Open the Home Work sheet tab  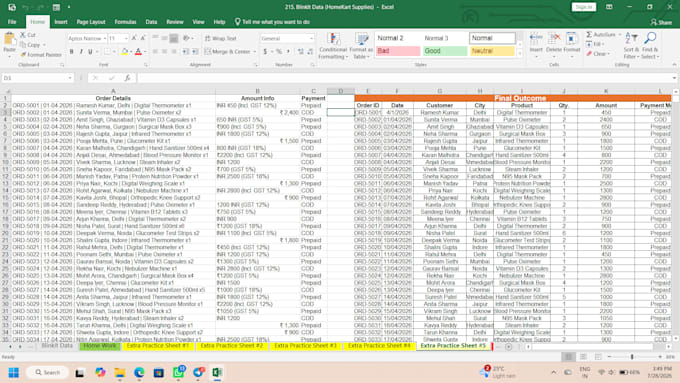coord(100,346)
